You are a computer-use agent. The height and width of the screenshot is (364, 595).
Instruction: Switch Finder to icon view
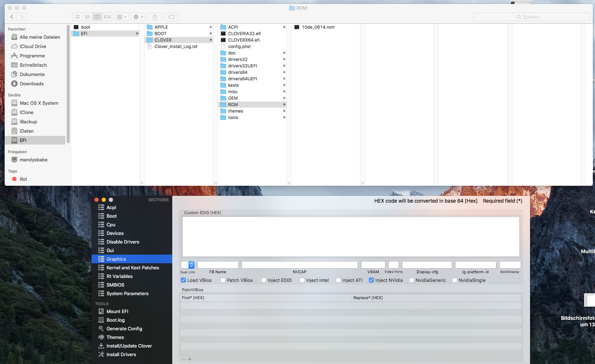coord(78,17)
